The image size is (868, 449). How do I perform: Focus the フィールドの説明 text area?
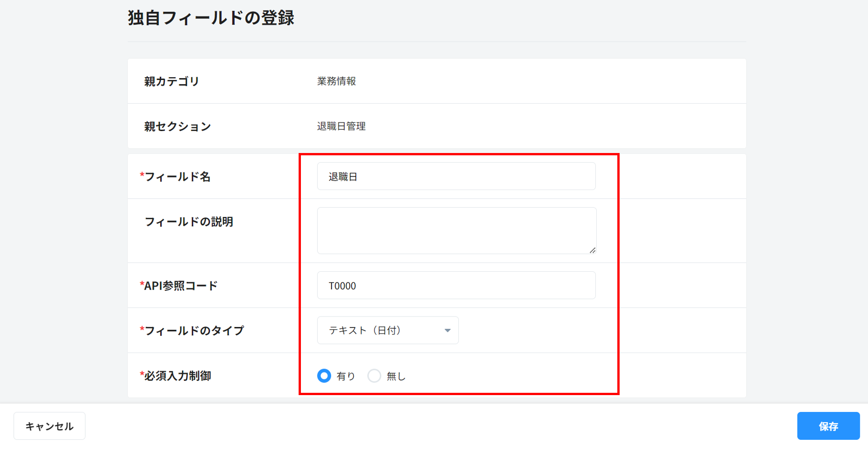coord(456,230)
